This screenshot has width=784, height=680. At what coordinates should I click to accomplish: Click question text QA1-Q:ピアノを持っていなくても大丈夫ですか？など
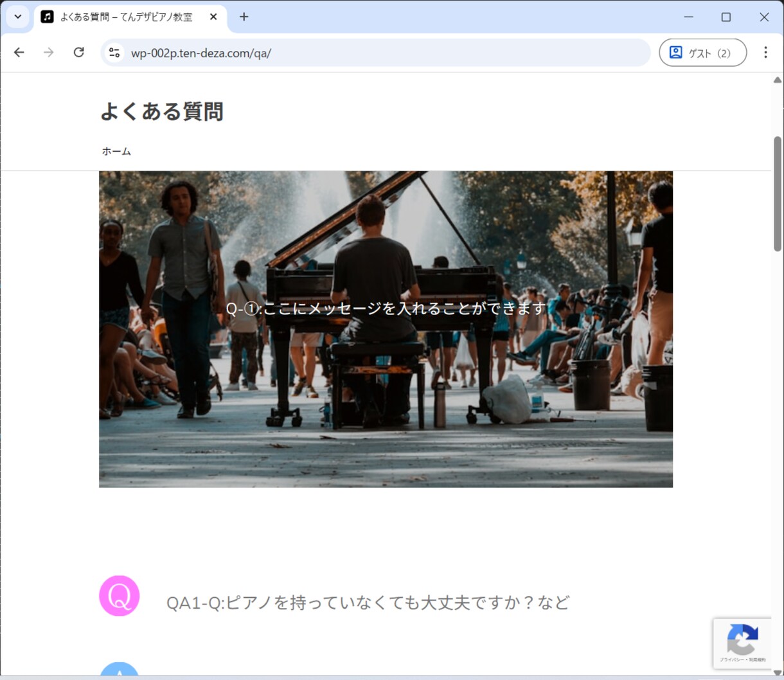tap(368, 603)
